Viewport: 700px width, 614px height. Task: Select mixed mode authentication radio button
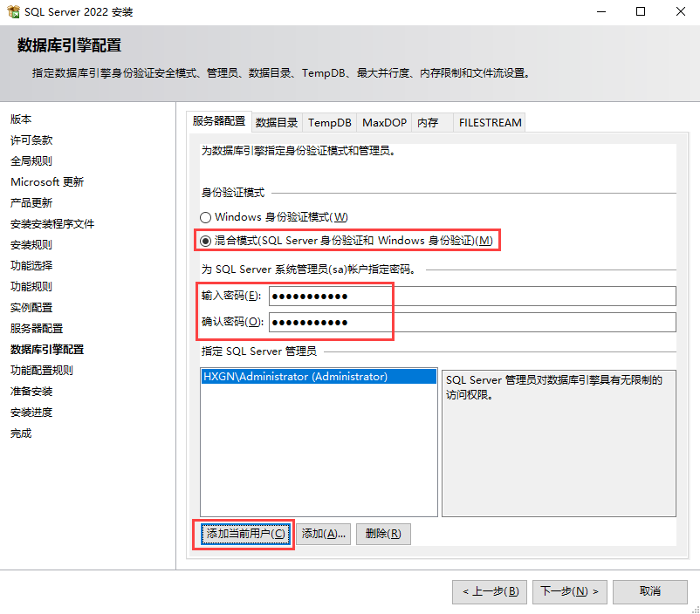point(206,241)
